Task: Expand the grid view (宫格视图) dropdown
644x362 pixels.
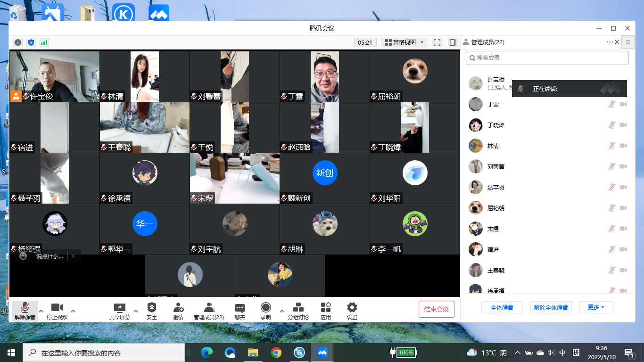Action: (x=405, y=42)
